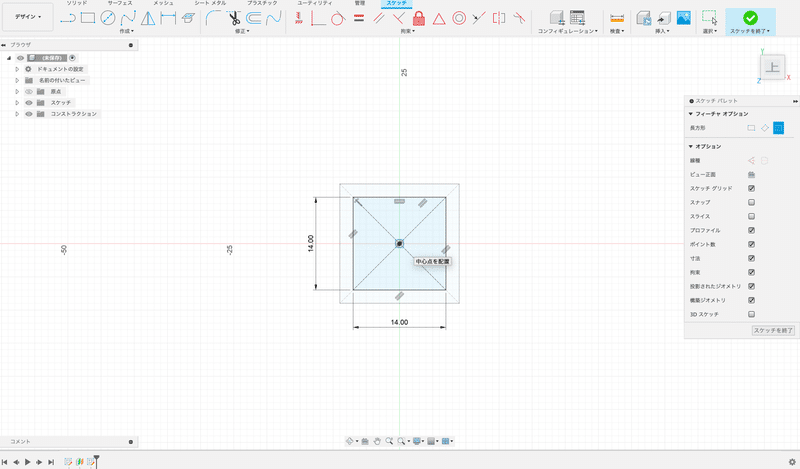Open the コンフィギュレーション dropdown
The image size is (800, 469).
(x=567, y=31)
